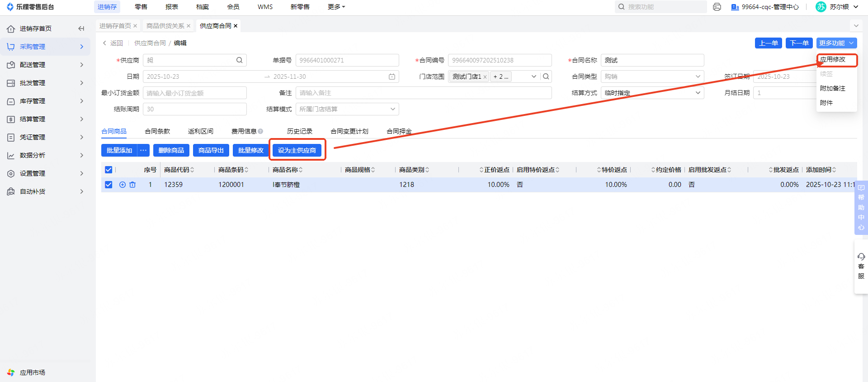Viewport: 868px width, 382px height.
Task: Click the search magnifier in supplier field
Action: coord(239,60)
